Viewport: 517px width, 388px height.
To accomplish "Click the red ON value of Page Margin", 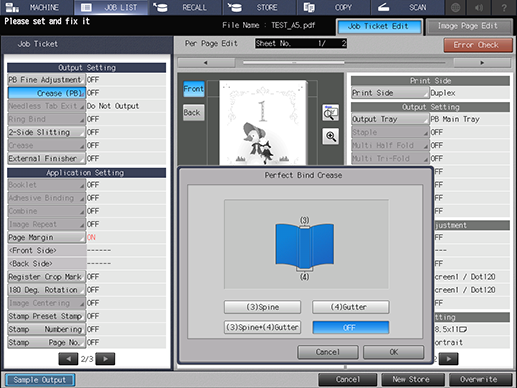I will (91, 238).
